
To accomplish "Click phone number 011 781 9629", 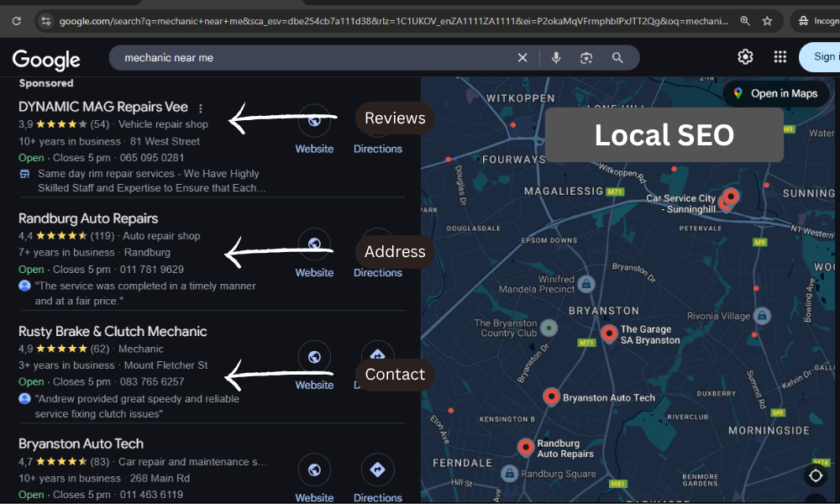I will point(151,270).
